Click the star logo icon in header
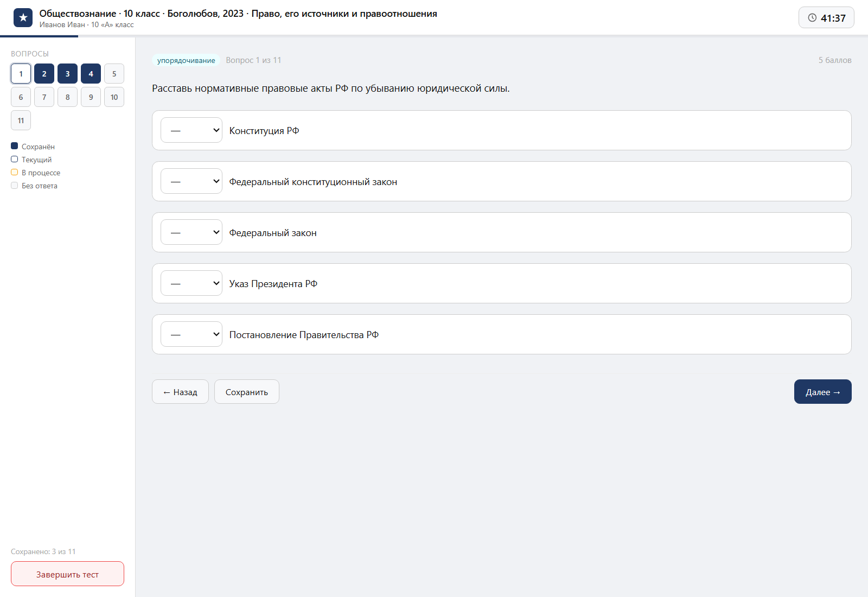The image size is (868, 597). 23,18
